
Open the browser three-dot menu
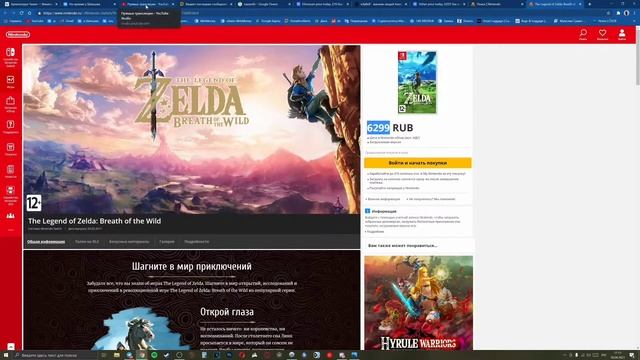(x=635, y=13)
